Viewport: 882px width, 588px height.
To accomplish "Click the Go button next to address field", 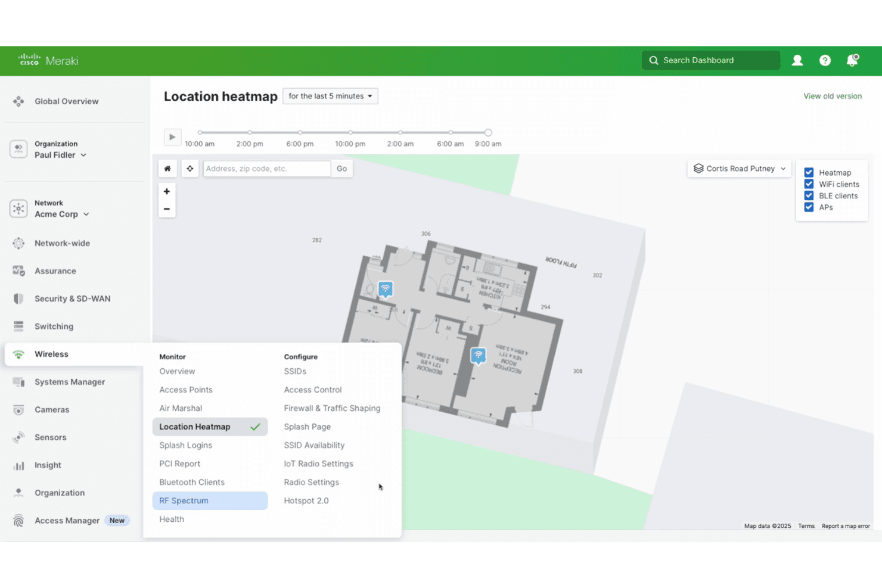I will pyautogui.click(x=341, y=169).
